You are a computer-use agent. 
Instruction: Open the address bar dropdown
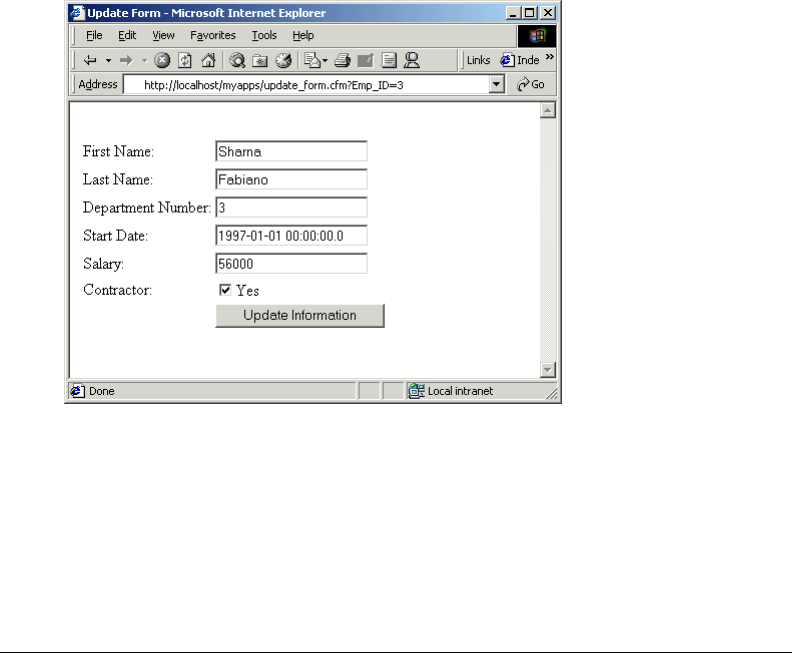497,84
